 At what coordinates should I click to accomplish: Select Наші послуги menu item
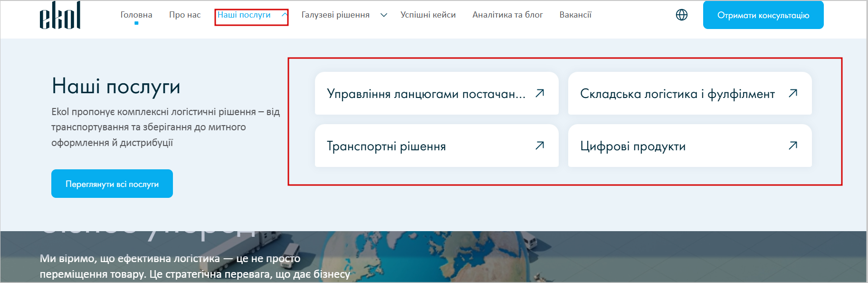(244, 15)
